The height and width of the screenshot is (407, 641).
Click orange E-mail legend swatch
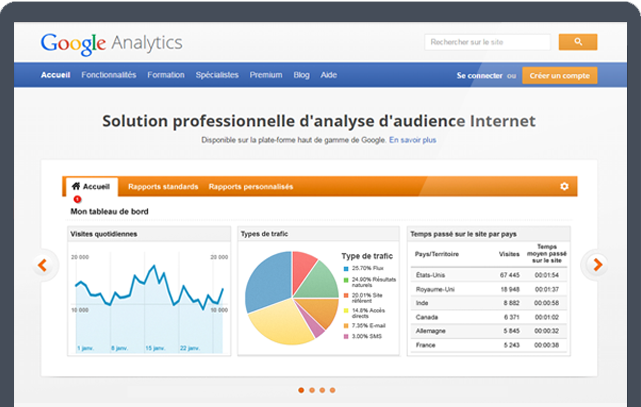(x=346, y=326)
